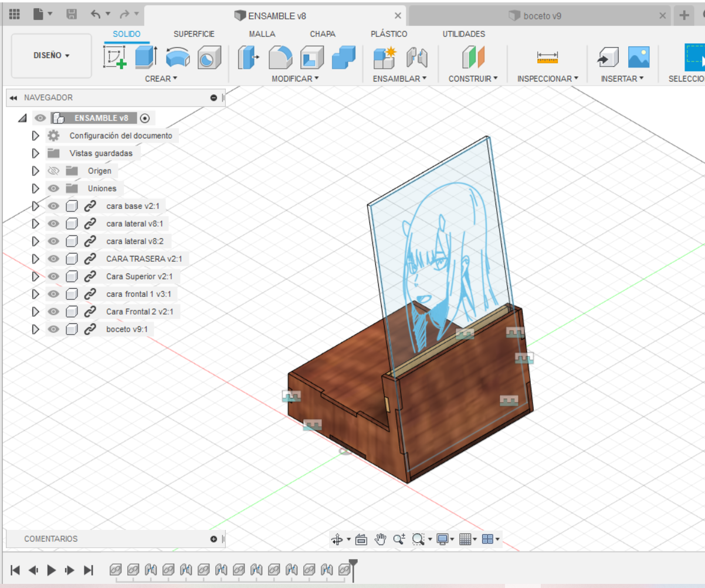Open the CREAR dropdown menu
The width and height of the screenshot is (705, 588).
161,78
